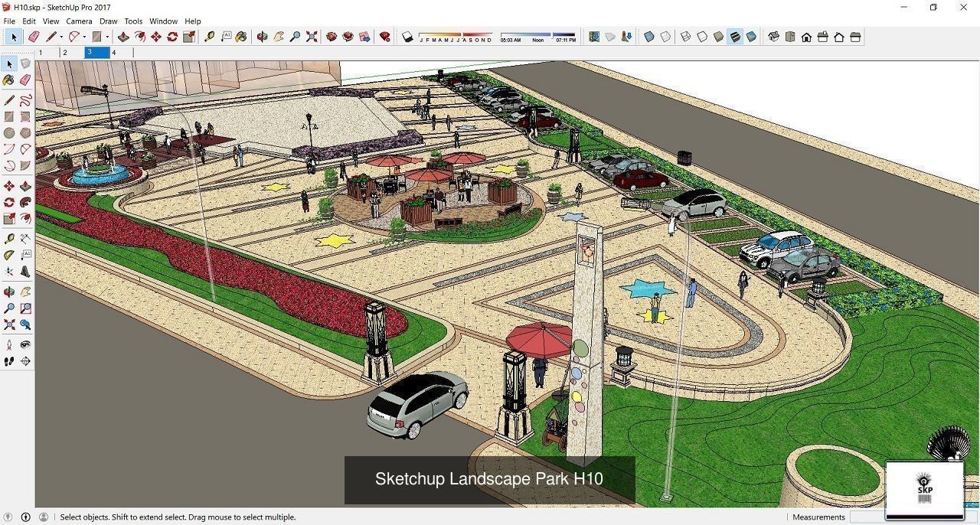The image size is (980, 525).
Task: Click the Add Location icon
Action: [x=594, y=37]
